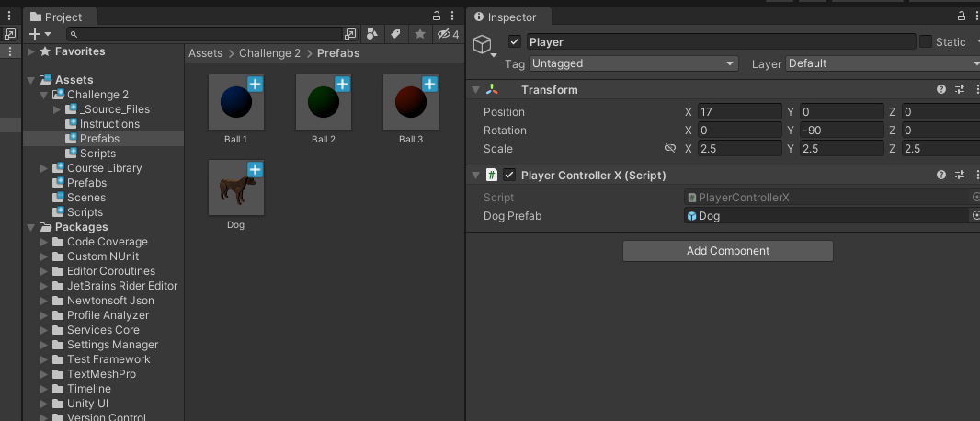This screenshot has height=421, width=980.
Task: Click the favorites star toolbar icon
Action: coord(420,34)
